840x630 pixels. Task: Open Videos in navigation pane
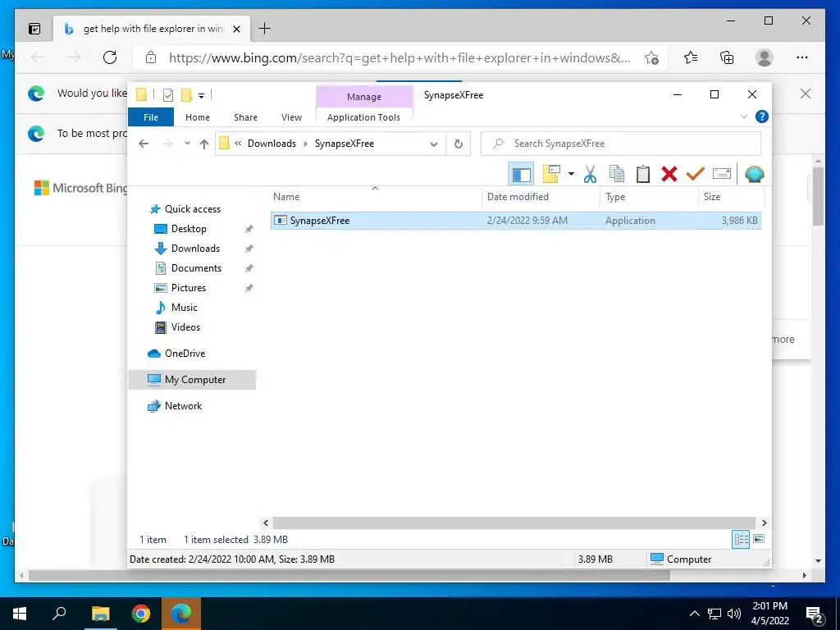185,327
